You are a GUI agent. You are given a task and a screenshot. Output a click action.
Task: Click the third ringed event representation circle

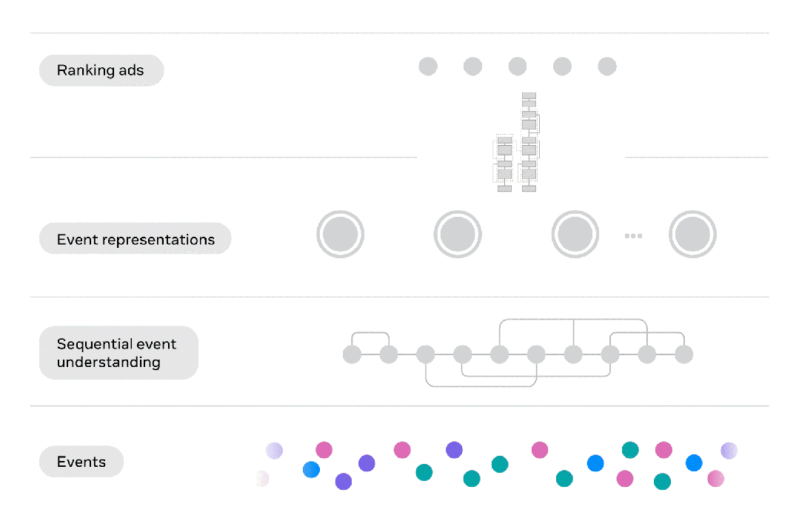click(575, 234)
